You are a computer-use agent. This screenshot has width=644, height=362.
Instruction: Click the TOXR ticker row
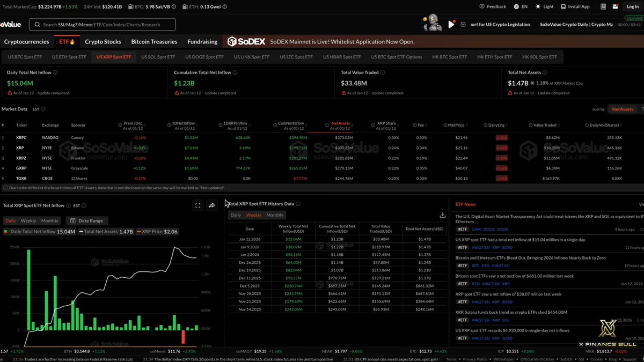click(x=322, y=178)
